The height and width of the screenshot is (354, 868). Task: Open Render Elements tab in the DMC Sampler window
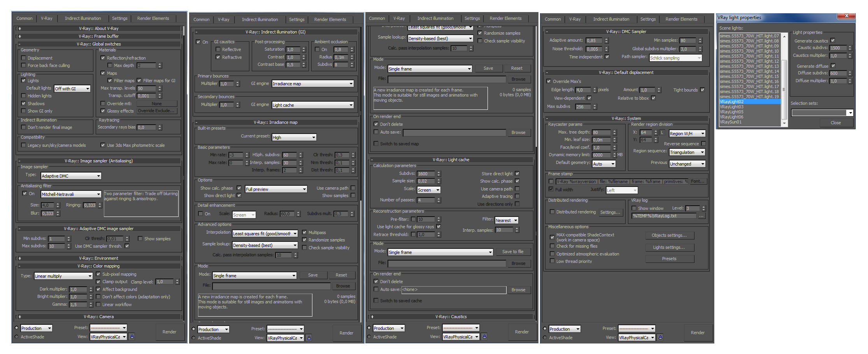click(681, 19)
